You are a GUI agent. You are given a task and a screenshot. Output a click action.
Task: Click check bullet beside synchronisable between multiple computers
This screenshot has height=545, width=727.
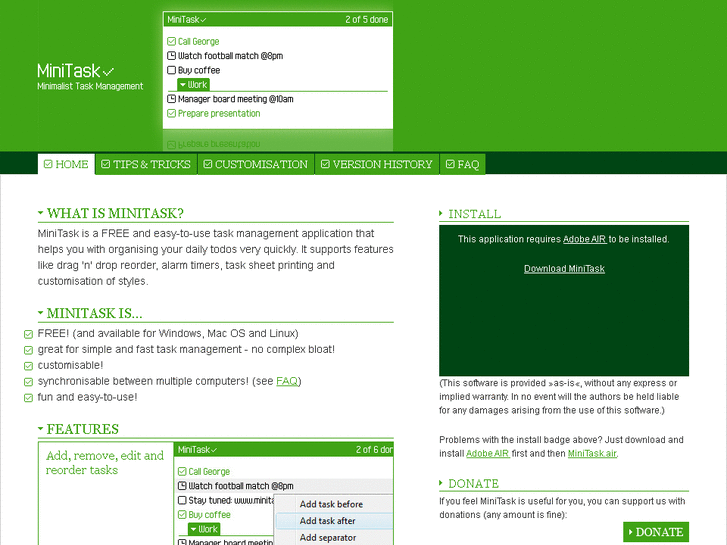28,382
